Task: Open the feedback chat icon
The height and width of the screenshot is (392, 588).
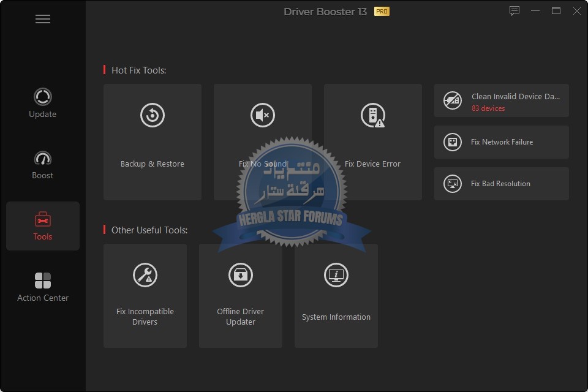Action: [514, 11]
